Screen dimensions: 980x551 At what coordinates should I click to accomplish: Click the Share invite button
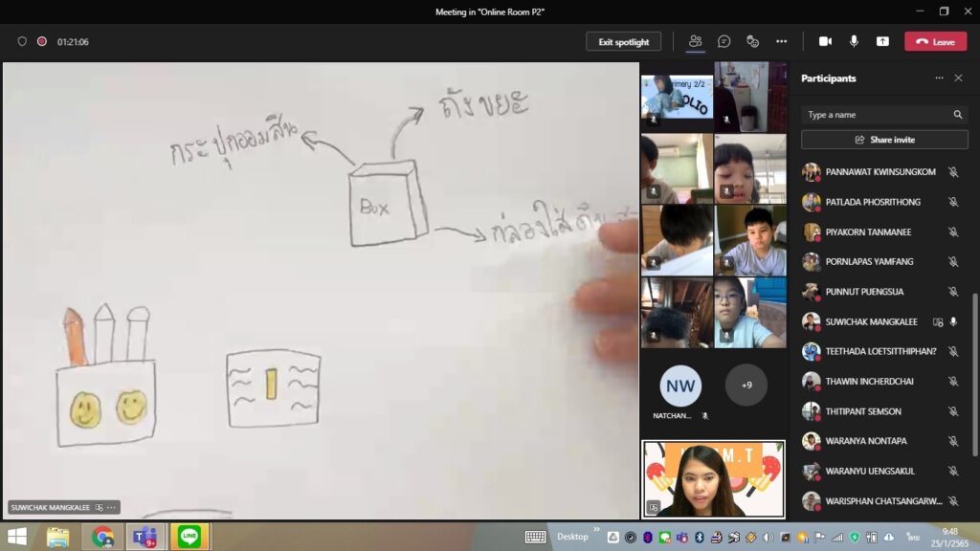(x=884, y=140)
